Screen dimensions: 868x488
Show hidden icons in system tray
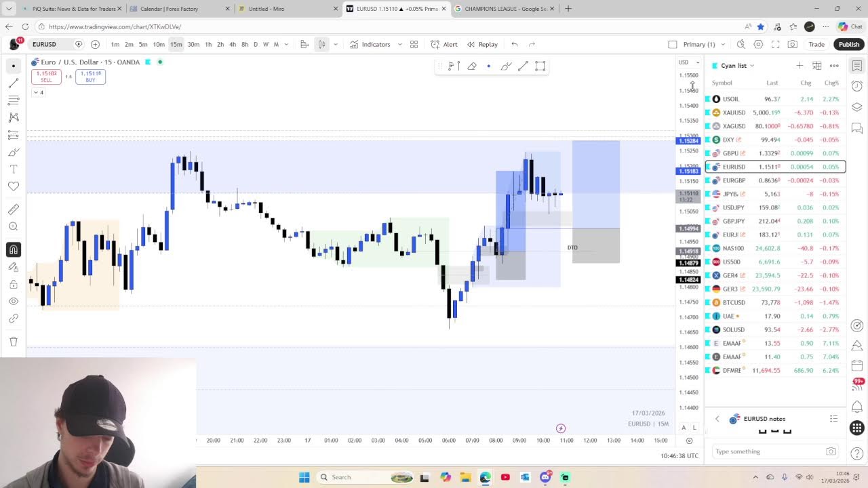pos(755,477)
